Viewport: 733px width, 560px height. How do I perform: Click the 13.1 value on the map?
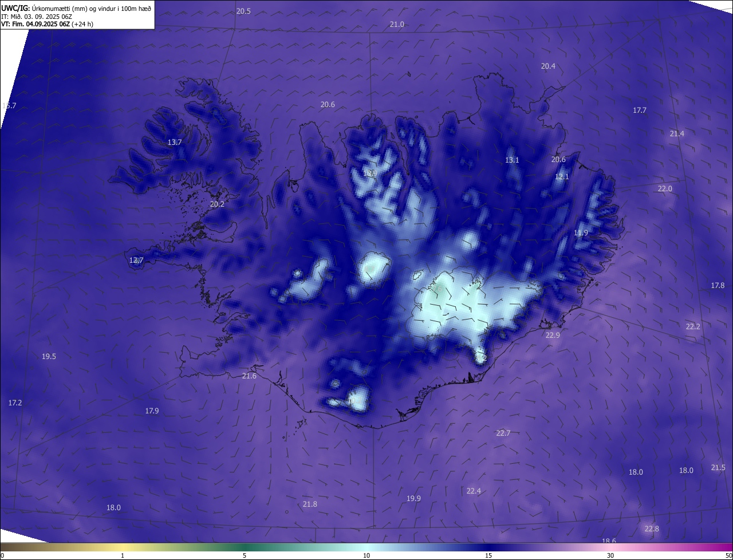[x=512, y=160]
